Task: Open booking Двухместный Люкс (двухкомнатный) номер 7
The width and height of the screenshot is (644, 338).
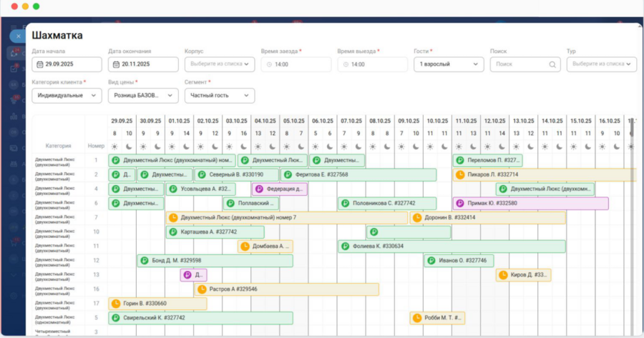Action: [x=287, y=218]
